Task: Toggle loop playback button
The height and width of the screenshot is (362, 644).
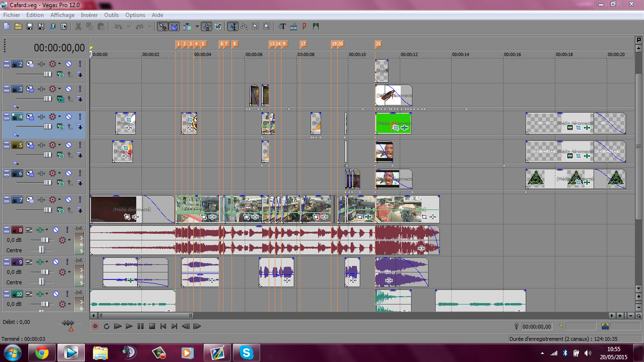Action: click(x=107, y=326)
